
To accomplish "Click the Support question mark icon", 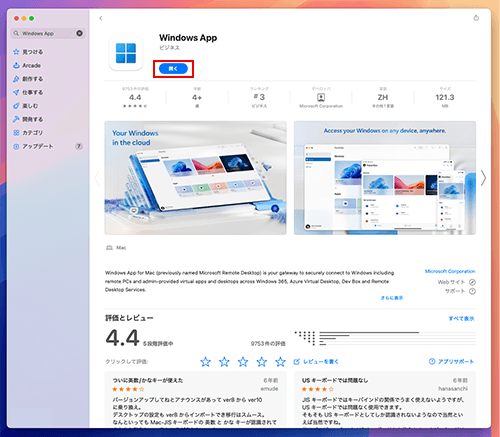I will [x=472, y=291].
